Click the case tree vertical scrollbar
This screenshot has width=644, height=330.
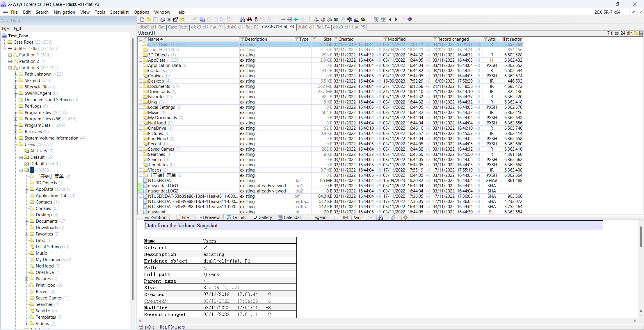[133, 169]
